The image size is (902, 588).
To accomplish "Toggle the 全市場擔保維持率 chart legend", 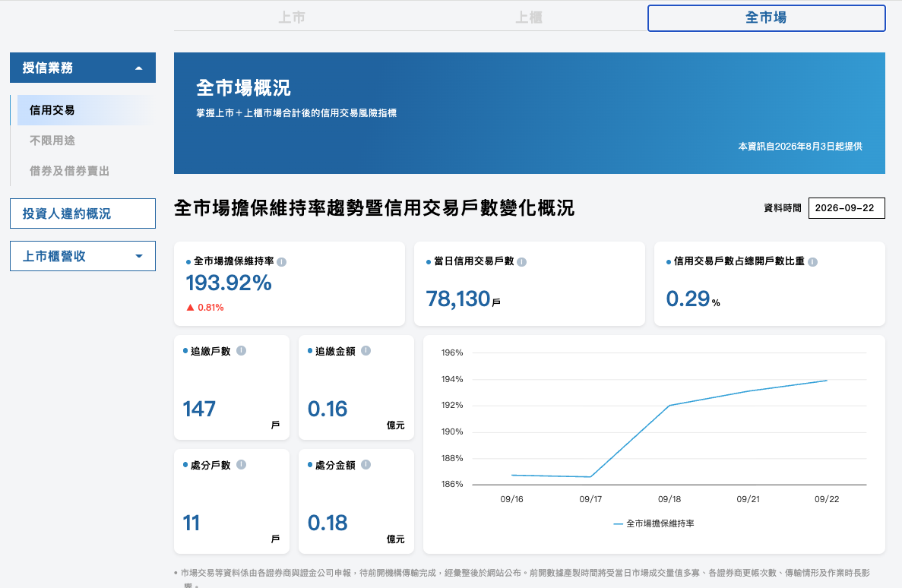I will click(x=654, y=523).
